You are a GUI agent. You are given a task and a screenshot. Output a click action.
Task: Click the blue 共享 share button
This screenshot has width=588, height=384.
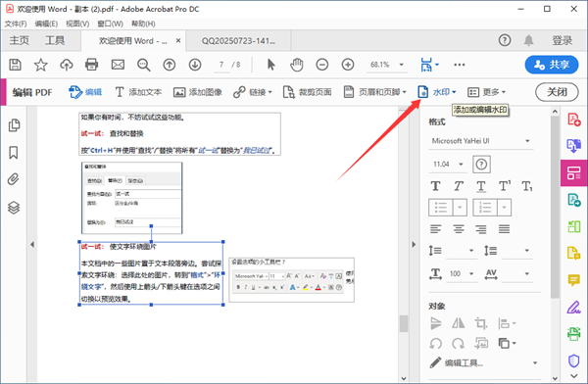[551, 65]
